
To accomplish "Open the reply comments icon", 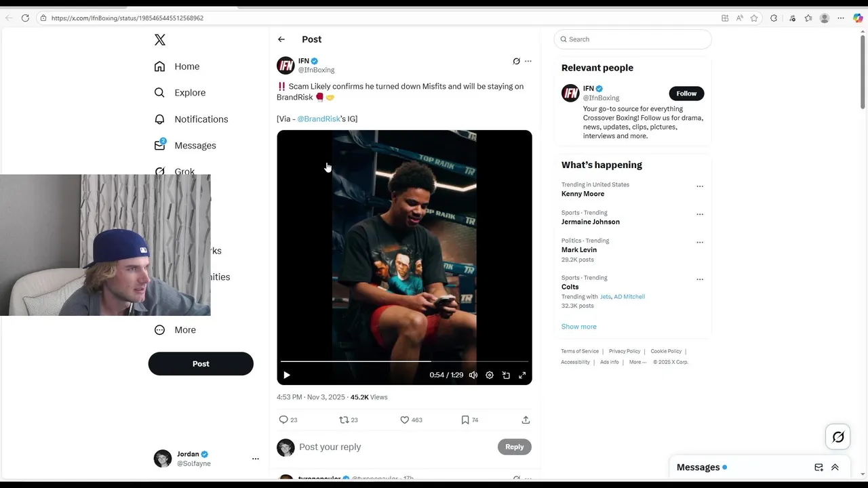I will (x=283, y=420).
